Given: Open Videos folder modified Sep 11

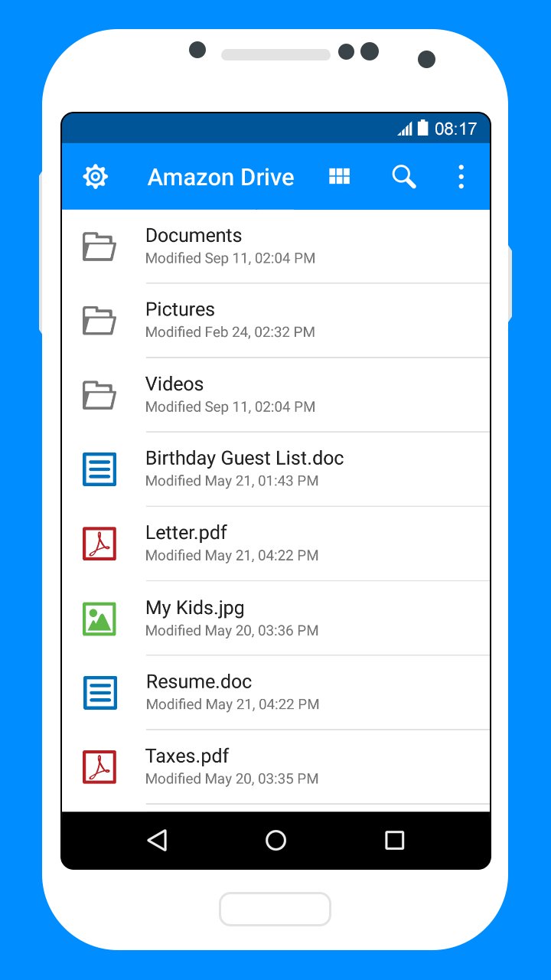Looking at the screenshot, I should pos(275,395).
